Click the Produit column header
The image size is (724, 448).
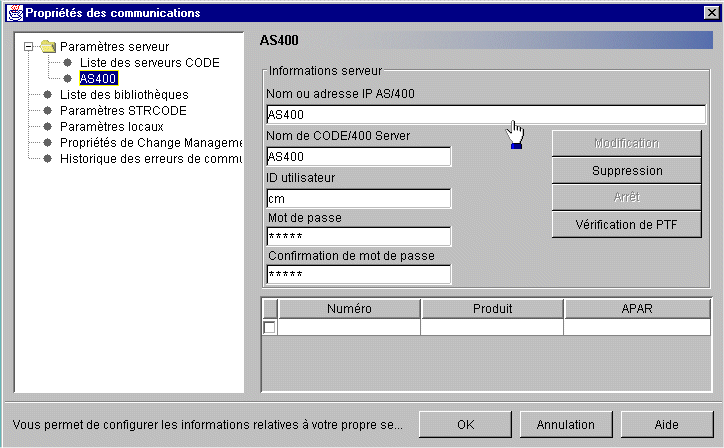492,309
